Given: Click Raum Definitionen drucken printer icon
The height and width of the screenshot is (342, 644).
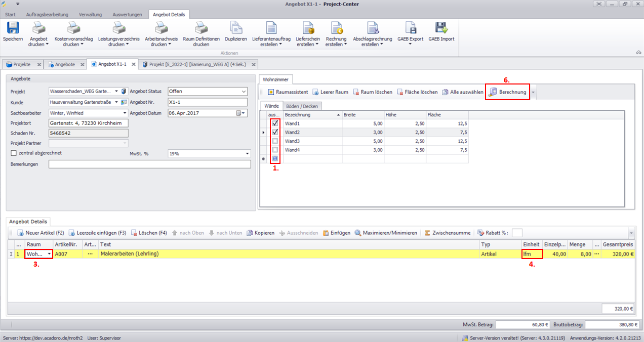Looking at the screenshot, I should point(201,28).
